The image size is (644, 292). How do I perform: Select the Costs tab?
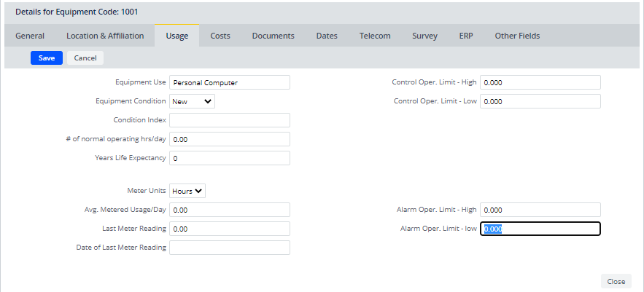(220, 36)
